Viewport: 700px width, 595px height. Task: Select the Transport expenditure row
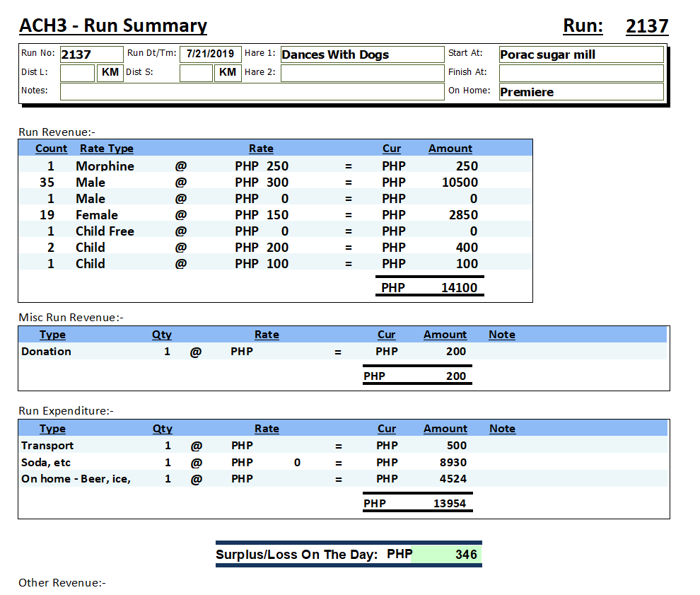pos(47,446)
